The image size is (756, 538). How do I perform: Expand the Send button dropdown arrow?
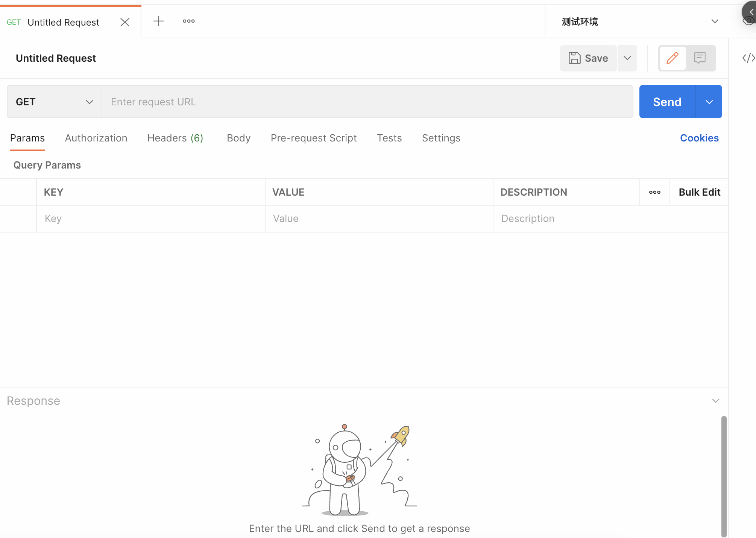(x=709, y=102)
